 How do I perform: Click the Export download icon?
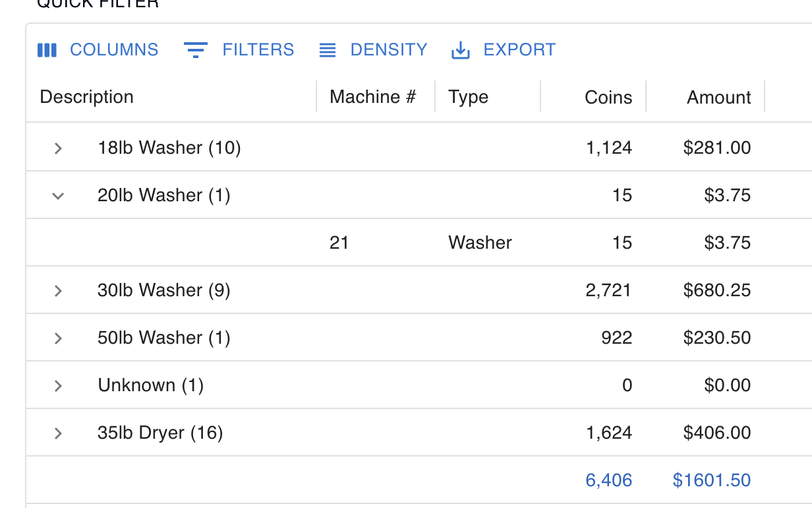460,51
